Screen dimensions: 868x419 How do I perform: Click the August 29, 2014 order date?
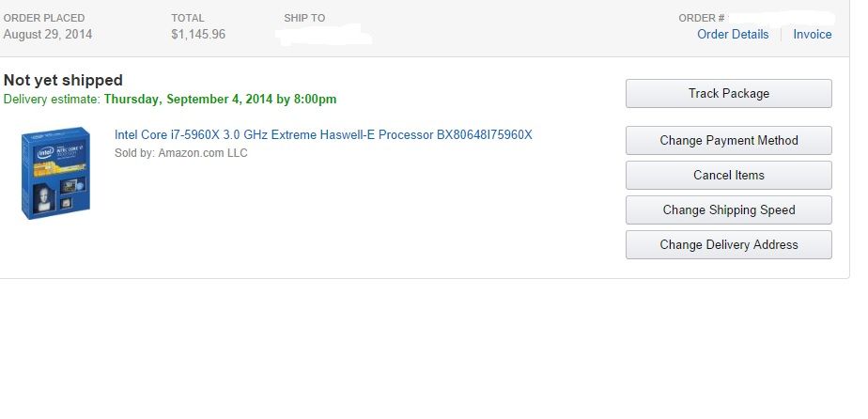click(48, 35)
